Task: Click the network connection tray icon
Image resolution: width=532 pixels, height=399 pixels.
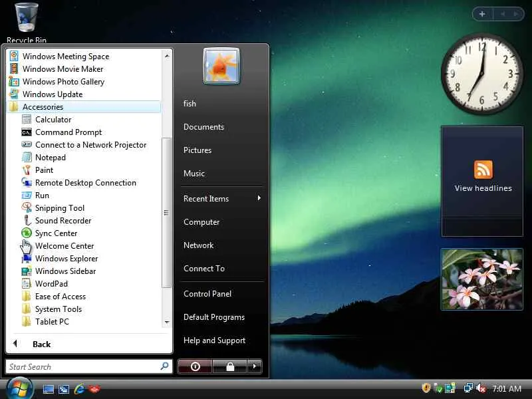Action: pyautogui.click(x=469, y=388)
